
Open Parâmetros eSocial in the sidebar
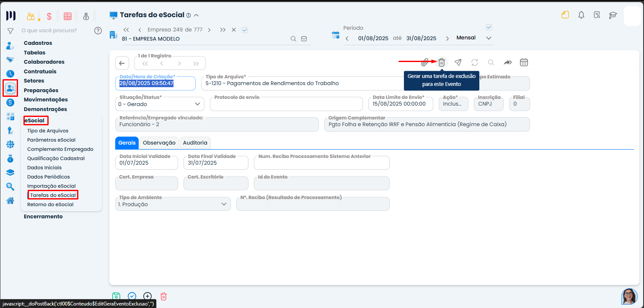[x=51, y=140]
